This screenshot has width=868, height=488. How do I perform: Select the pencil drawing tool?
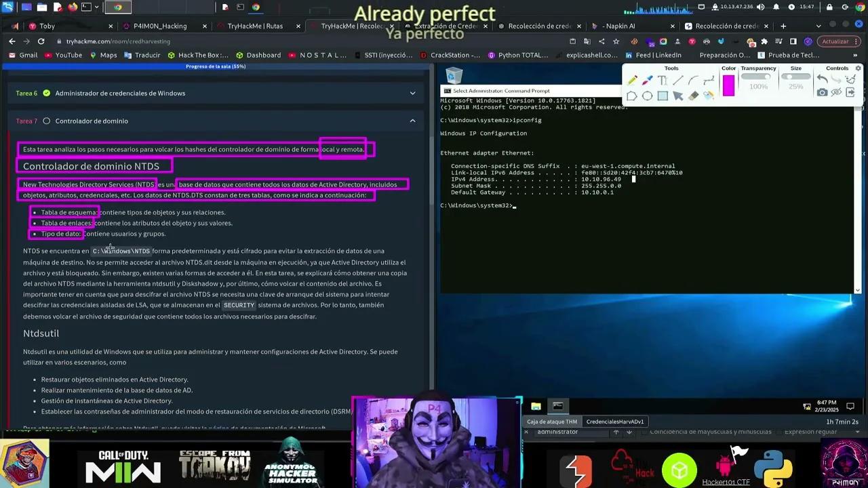pyautogui.click(x=632, y=81)
